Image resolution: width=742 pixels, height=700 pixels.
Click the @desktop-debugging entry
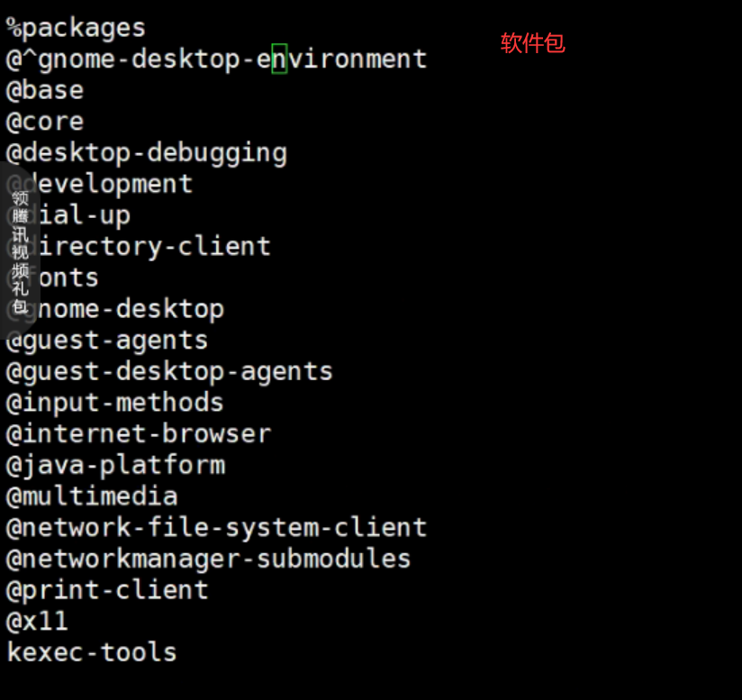point(146,153)
